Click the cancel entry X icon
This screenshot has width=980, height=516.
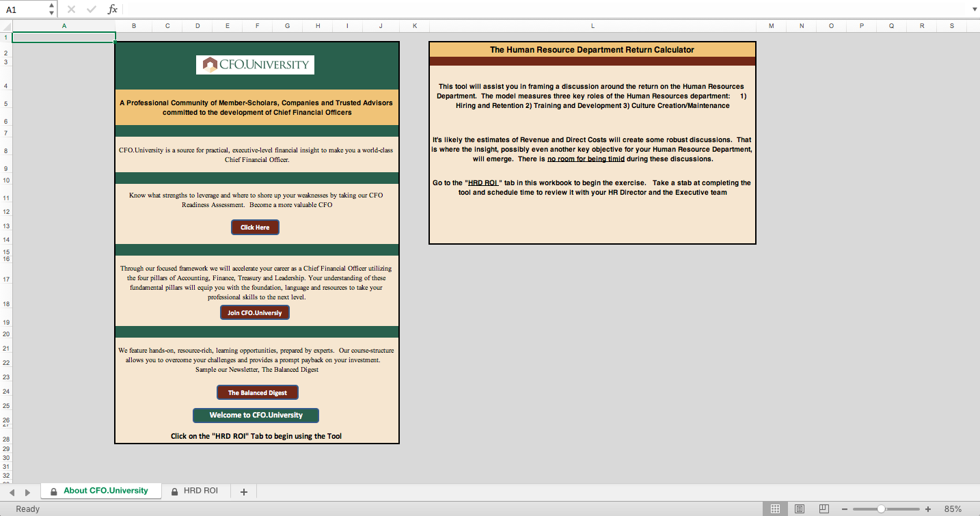[x=71, y=10]
